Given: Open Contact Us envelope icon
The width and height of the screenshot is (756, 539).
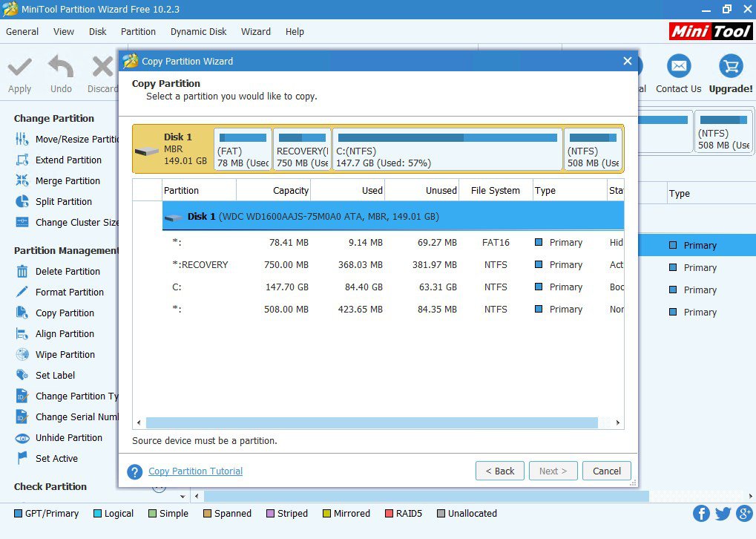Looking at the screenshot, I should [x=679, y=66].
